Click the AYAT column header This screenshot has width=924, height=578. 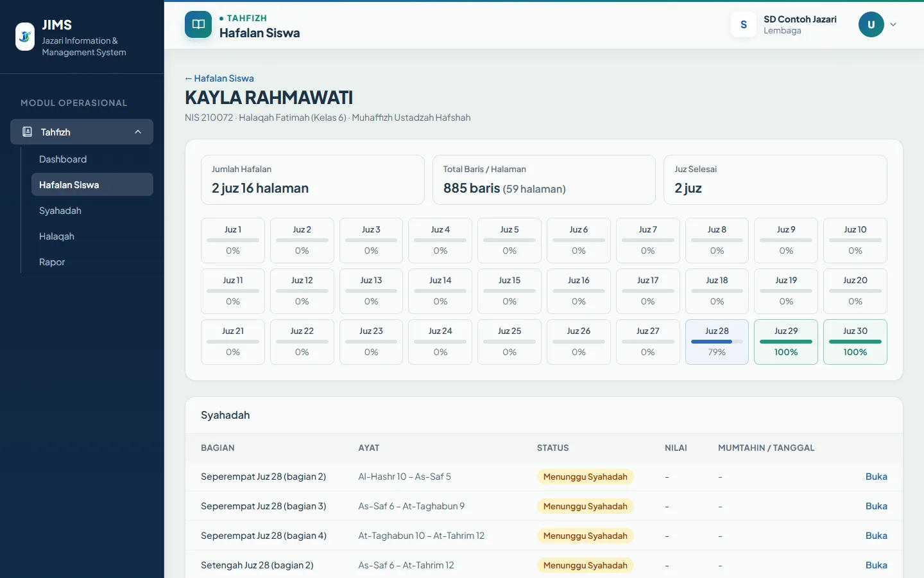(x=369, y=448)
